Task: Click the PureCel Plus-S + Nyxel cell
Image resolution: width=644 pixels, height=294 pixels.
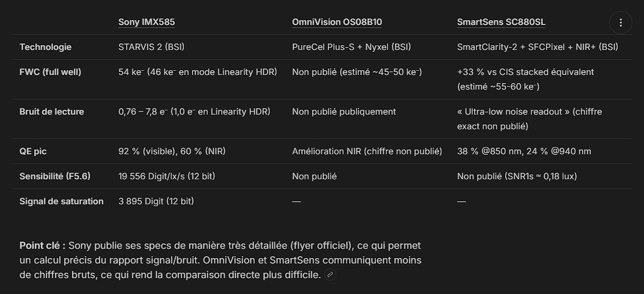Action: tap(352, 47)
